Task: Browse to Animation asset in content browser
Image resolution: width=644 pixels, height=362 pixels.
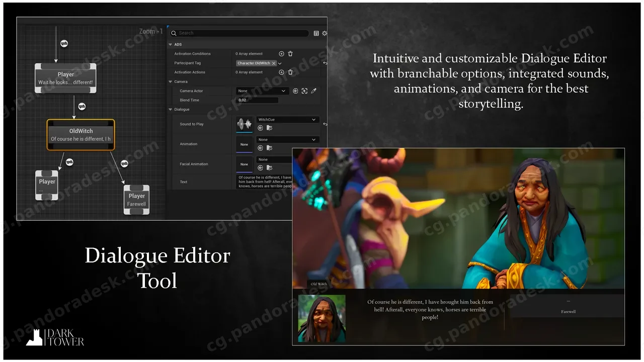Action: tap(269, 148)
